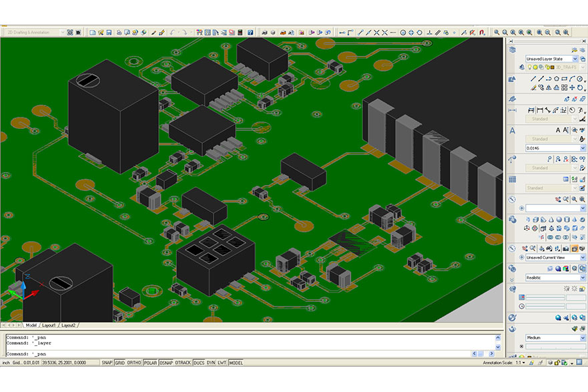588x392 pixels.
Task: Toggle ORTHO mode in status bar
Action: 134,363
